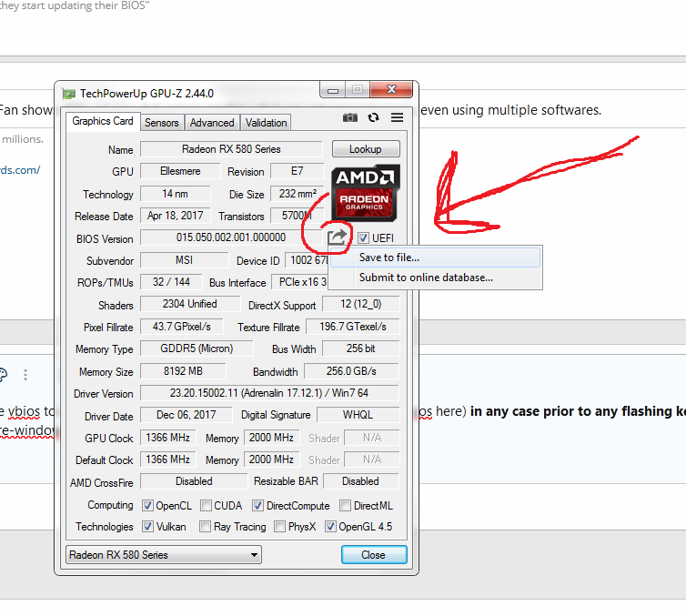The image size is (686, 616).
Task: Click the Driver Version value field
Action: (x=269, y=393)
